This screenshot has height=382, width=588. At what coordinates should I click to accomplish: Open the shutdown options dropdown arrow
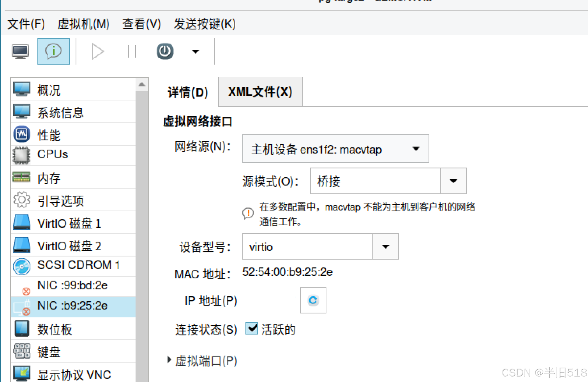[x=195, y=52]
